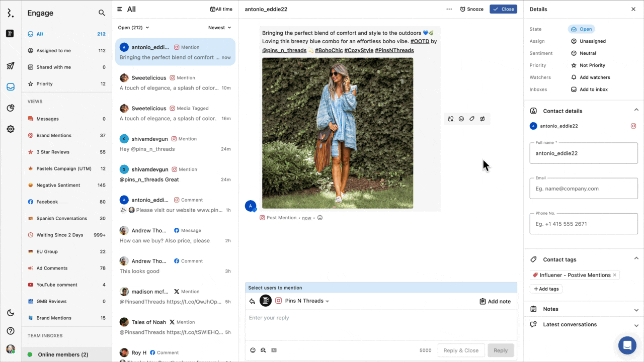
Task: Open the inbox icon in left rail
Action: (11, 86)
